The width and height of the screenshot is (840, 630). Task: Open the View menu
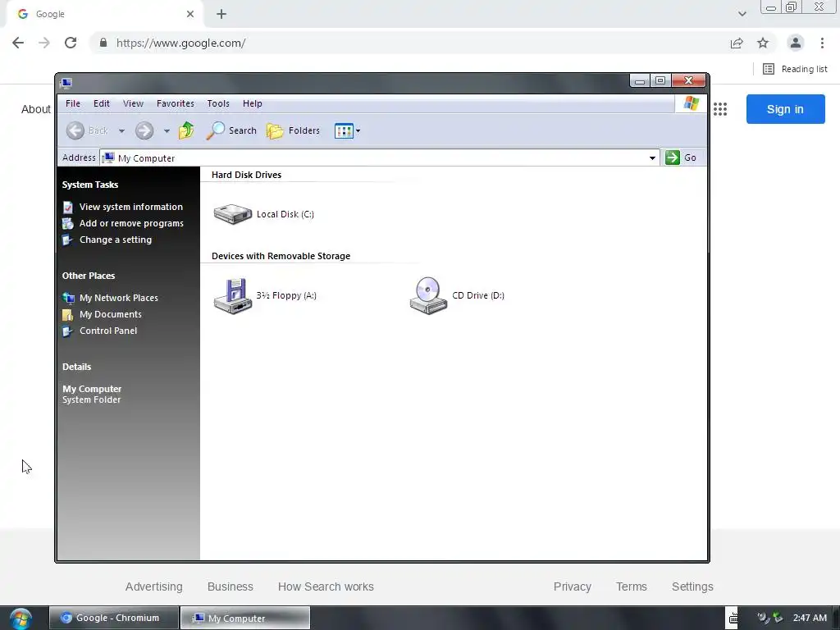click(133, 103)
